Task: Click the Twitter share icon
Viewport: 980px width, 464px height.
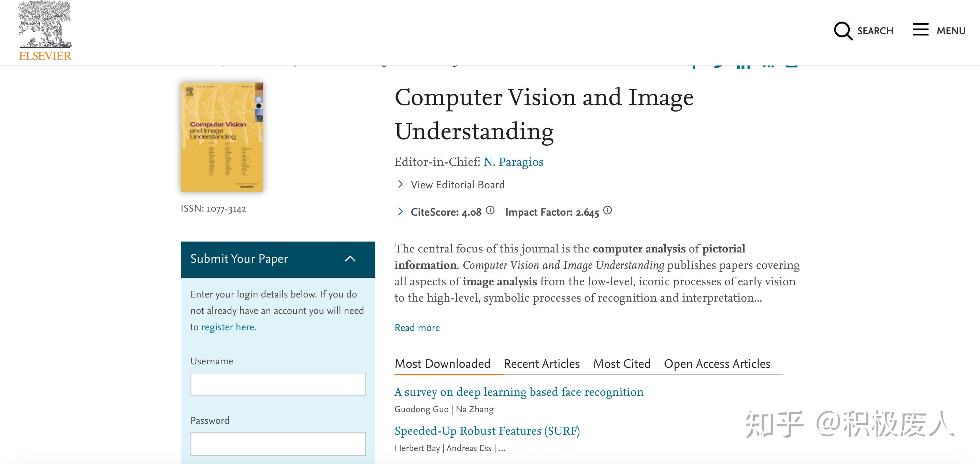Action: tap(718, 65)
